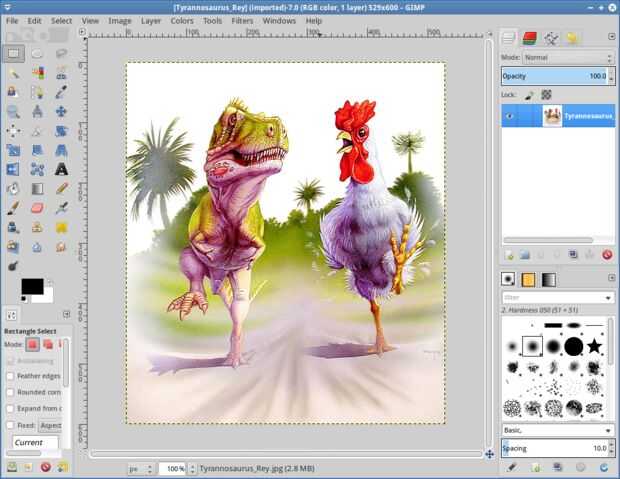Switch to the Paths tab
Viewport: 620px width, 479px height.
pyautogui.click(x=551, y=38)
